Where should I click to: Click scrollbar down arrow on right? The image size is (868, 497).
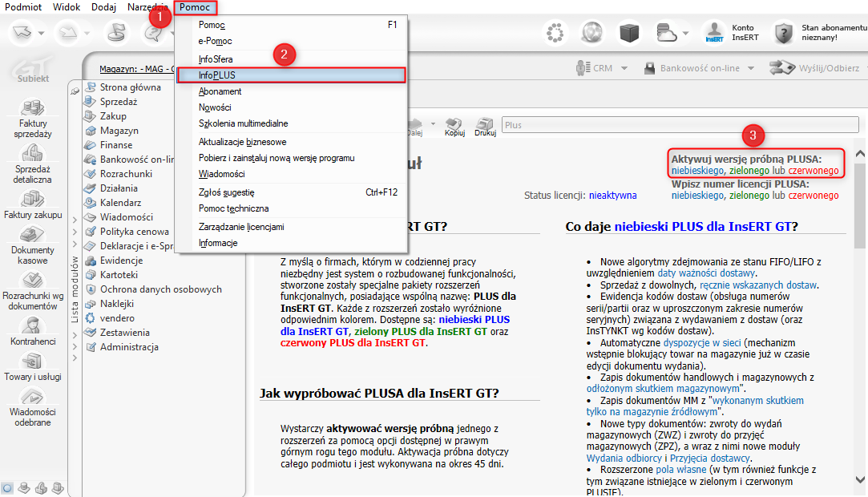860,479
